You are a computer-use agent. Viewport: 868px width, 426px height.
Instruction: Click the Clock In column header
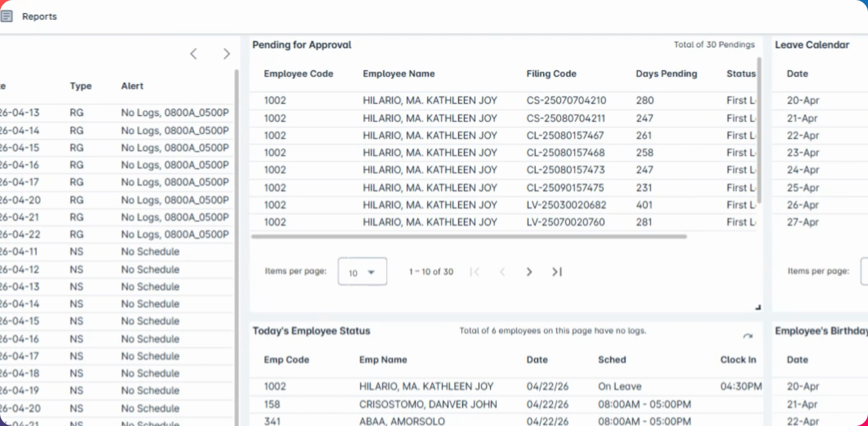(x=738, y=360)
